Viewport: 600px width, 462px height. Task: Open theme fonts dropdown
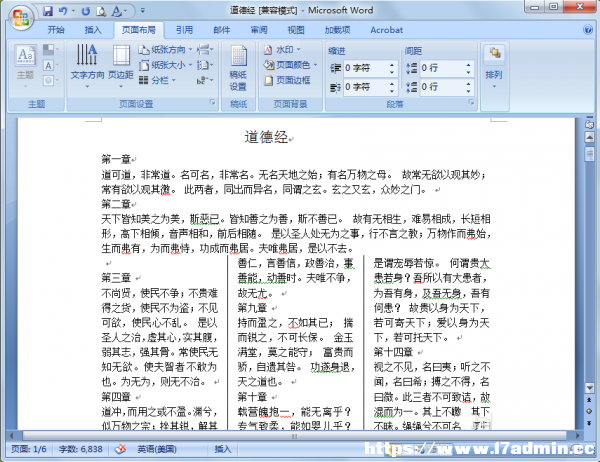coord(51,65)
